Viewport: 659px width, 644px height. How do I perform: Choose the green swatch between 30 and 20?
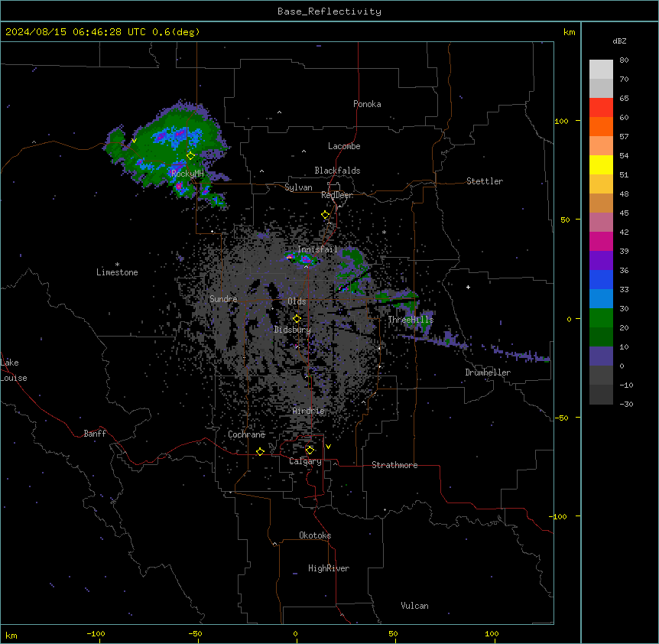[601, 318]
